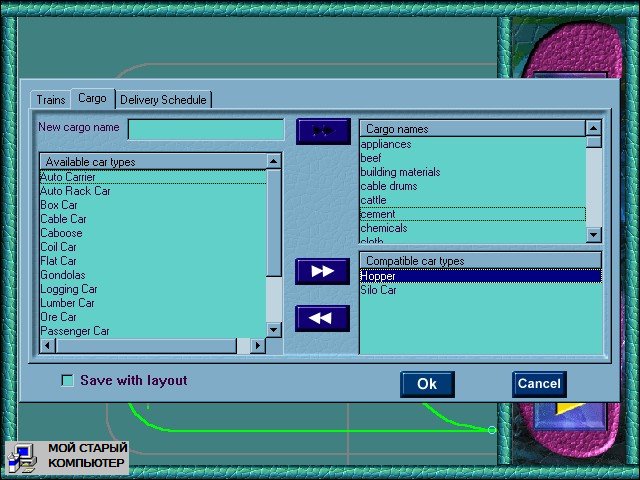This screenshot has width=640, height=480.
Task: Switch to the Trains tab
Action: coord(51,100)
